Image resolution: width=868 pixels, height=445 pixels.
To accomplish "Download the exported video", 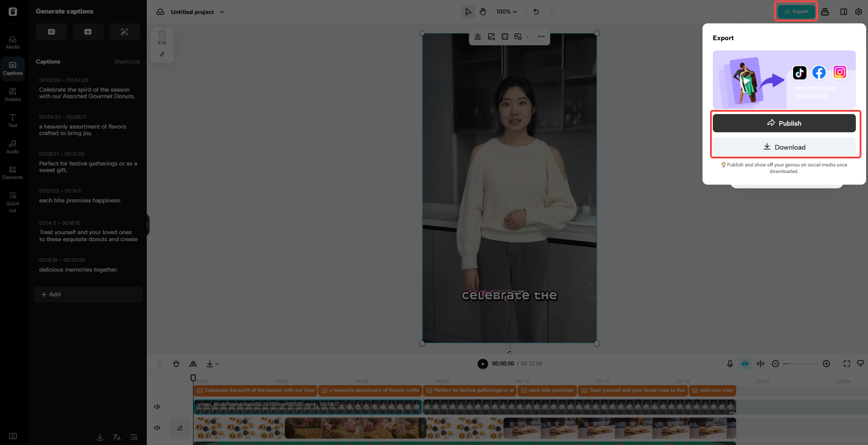I will (784, 147).
